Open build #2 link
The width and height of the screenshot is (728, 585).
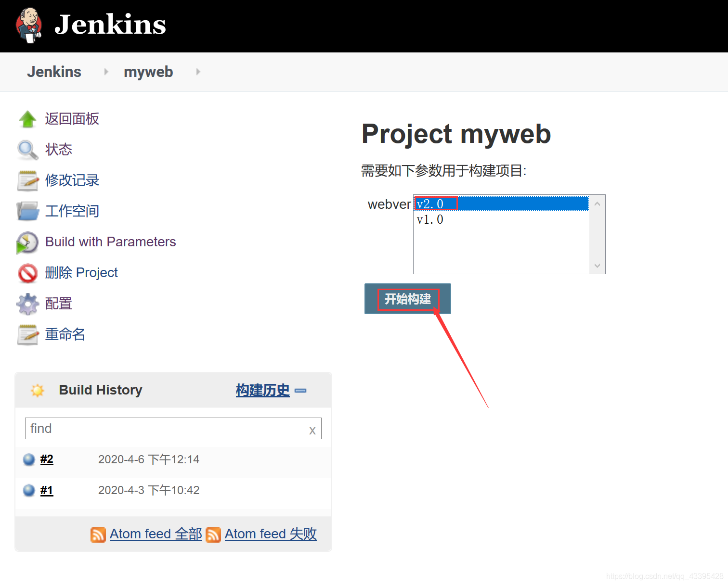click(47, 459)
